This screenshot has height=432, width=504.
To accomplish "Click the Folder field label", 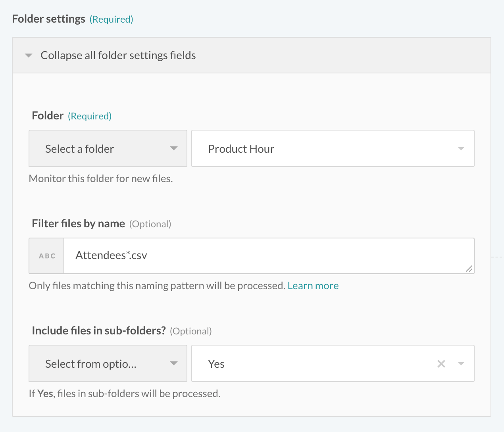I will click(48, 116).
